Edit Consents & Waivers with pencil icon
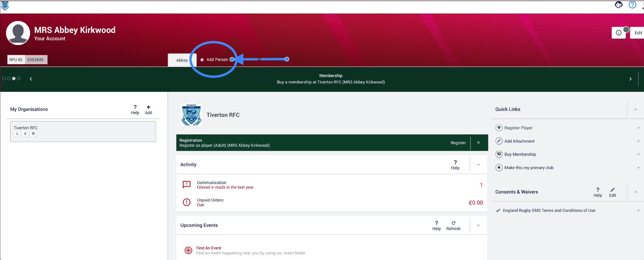 (x=613, y=192)
